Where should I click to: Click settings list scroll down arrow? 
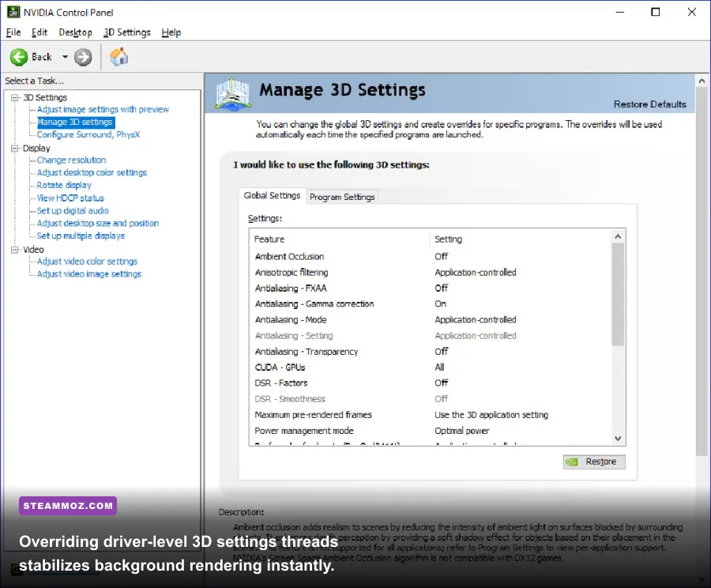click(618, 439)
